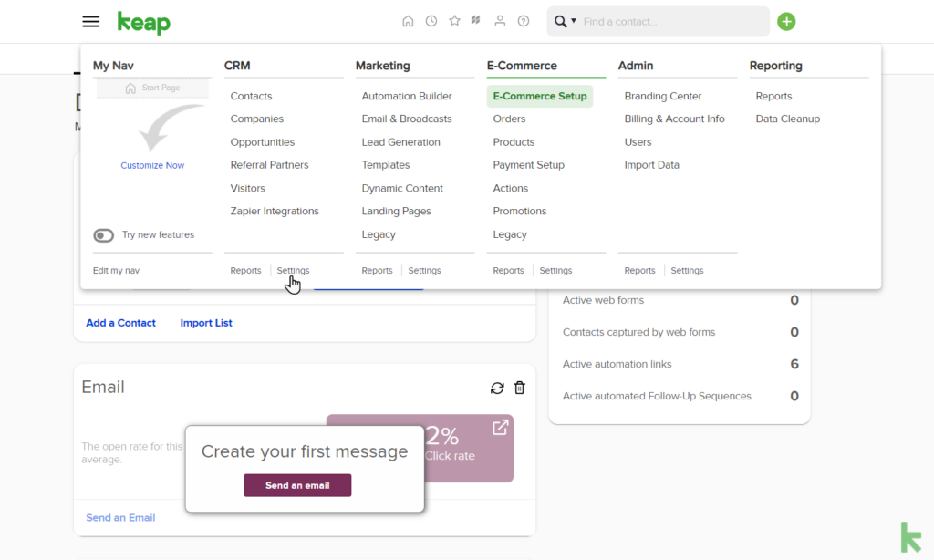Image resolution: width=934 pixels, height=560 pixels.
Task: Go to home icon in top bar
Action: click(x=408, y=22)
